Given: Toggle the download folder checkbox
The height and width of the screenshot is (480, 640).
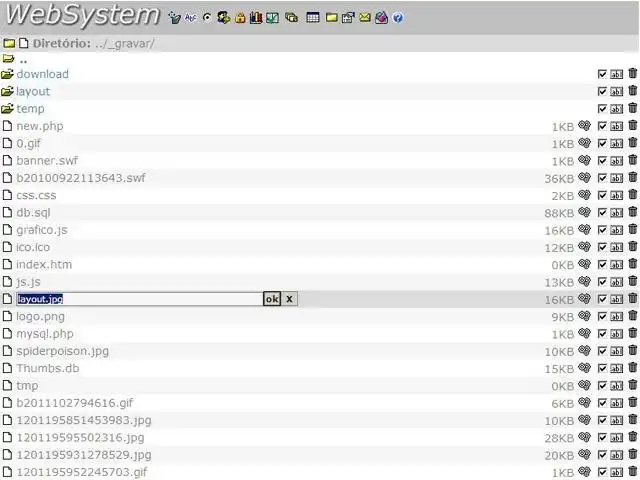Looking at the screenshot, I should pyautogui.click(x=602, y=74).
